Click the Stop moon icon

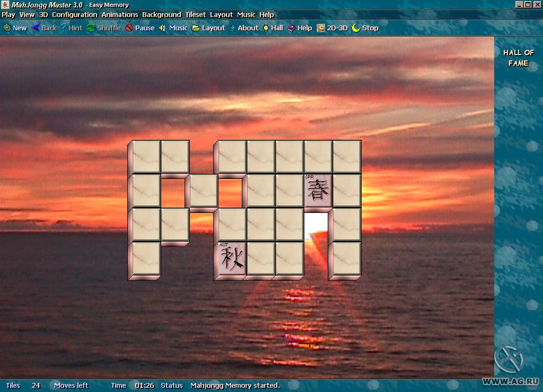356,28
